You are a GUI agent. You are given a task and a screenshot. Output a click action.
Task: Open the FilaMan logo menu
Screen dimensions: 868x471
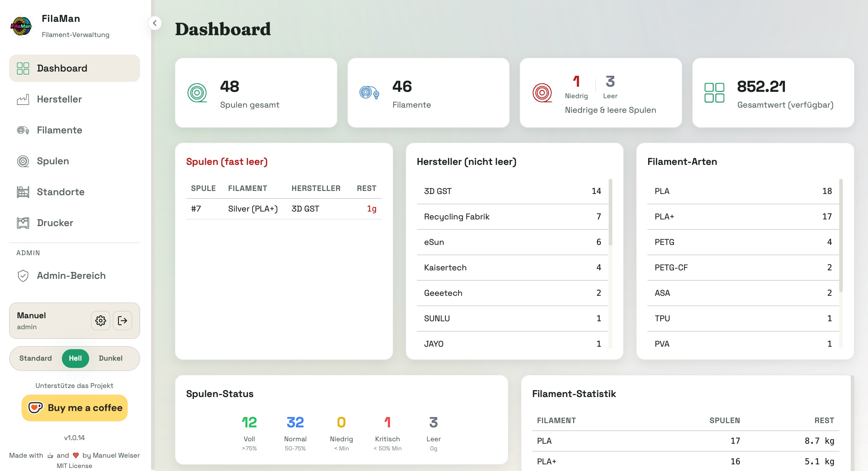pyautogui.click(x=22, y=26)
